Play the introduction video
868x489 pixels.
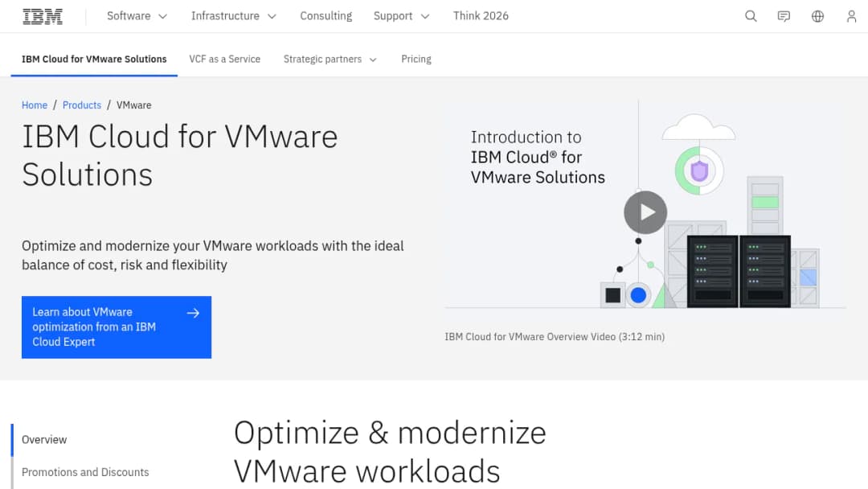[645, 212]
